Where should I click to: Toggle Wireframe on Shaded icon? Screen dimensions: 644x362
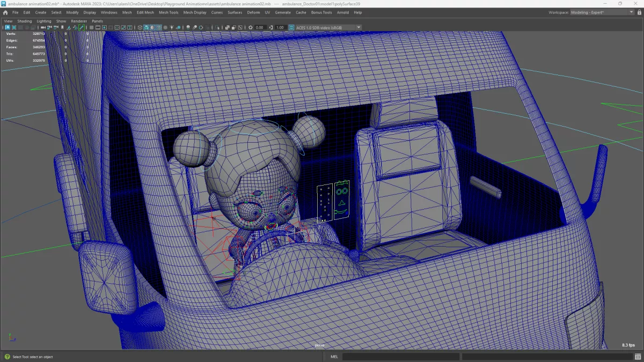159,27
